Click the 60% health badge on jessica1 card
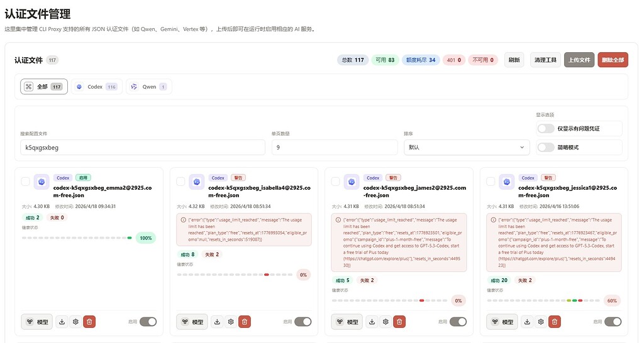This screenshot has height=343, width=644. click(612, 301)
